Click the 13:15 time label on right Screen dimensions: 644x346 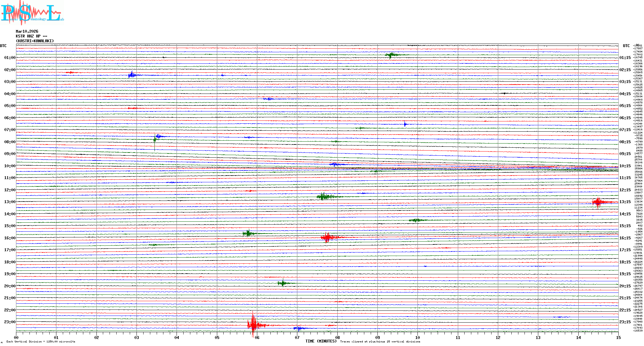point(625,202)
